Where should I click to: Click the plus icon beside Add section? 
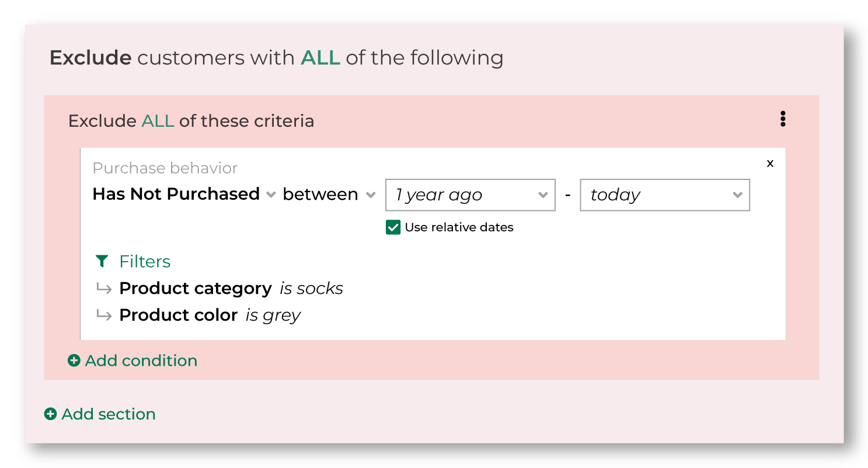(51, 414)
